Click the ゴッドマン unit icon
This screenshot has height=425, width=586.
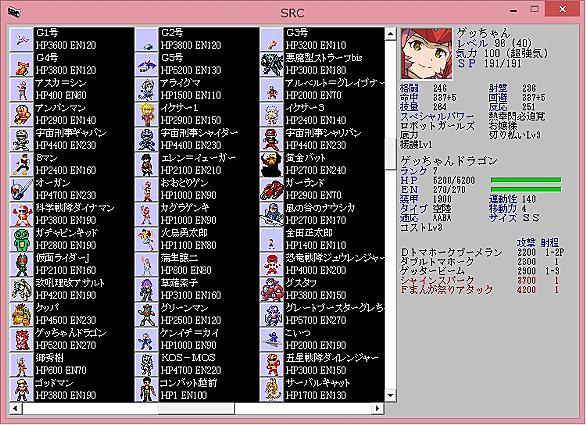21,390
